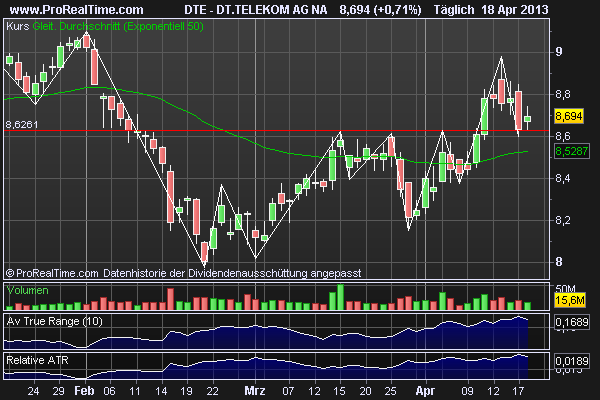Click the date label 07 on time axis
The image size is (600, 400).
pyautogui.click(x=288, y=391)
